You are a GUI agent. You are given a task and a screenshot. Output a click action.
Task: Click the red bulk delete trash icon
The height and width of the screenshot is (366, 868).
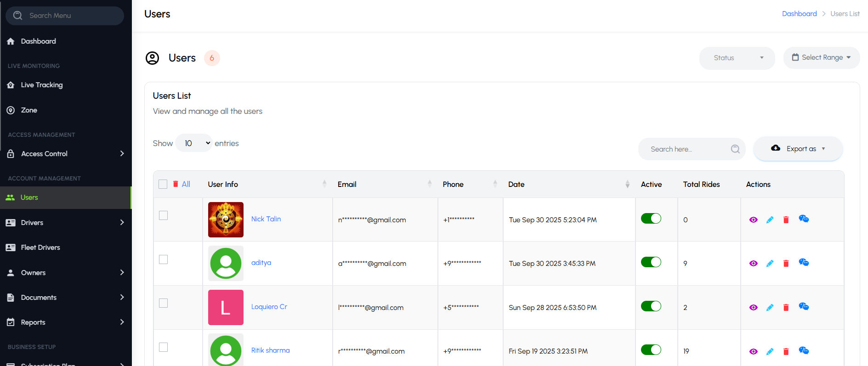(x=176, y=184)
